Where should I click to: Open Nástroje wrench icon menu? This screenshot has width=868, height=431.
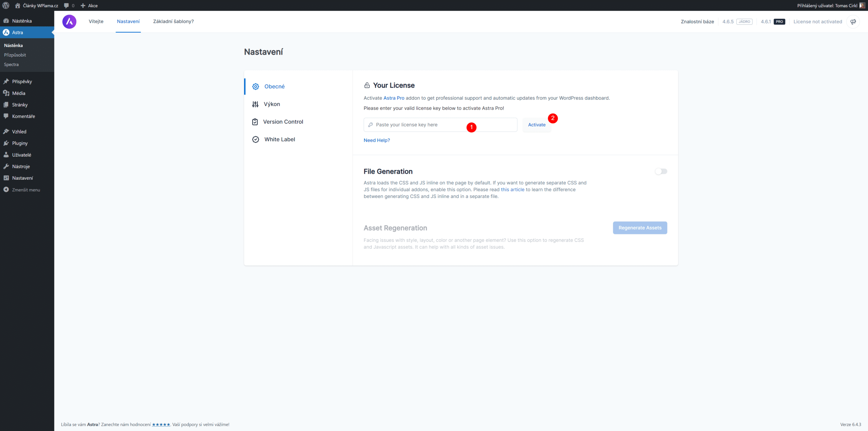[x=6, y=166]
